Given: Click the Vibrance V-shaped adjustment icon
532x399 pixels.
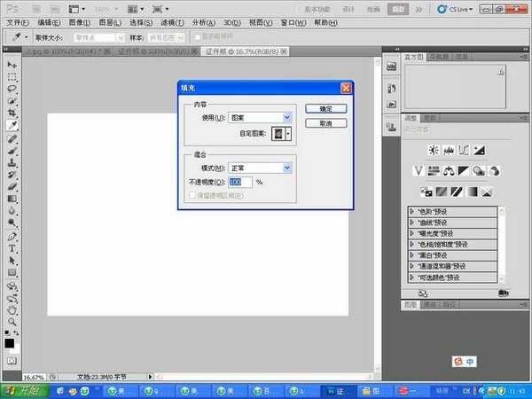Looking at the screenshot, I should coord(419,170).
